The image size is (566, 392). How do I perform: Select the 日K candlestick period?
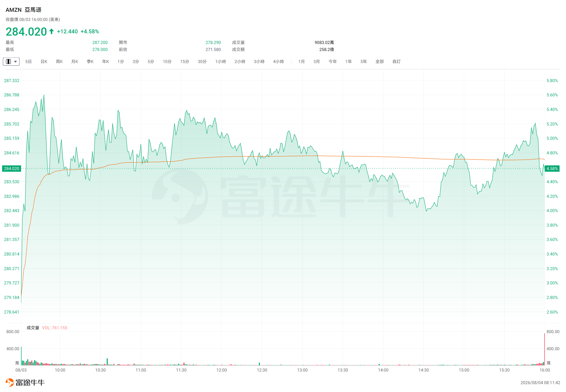pyautogui.click(x=44, y=61)
